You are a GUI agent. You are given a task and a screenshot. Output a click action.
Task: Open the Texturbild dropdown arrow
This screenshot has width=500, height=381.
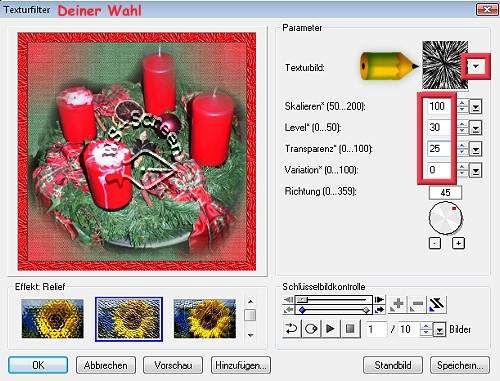click(x=476, y=66)
